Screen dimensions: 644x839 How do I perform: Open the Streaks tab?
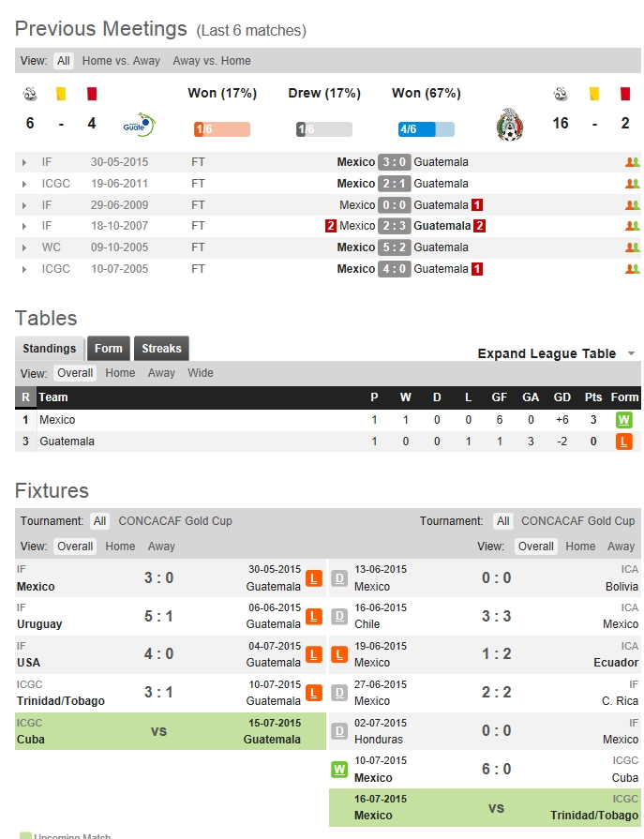point(161,349)
